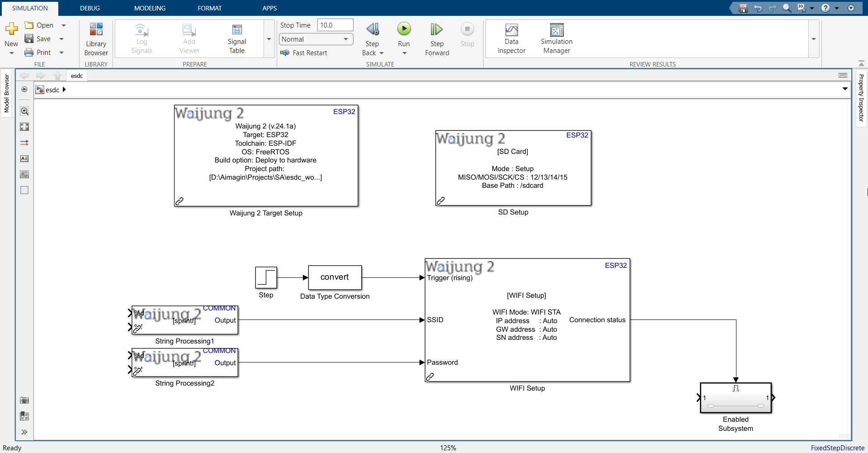Expand the Print dropdown arrow
The image size is (868, 453).
tap(61, 52)
